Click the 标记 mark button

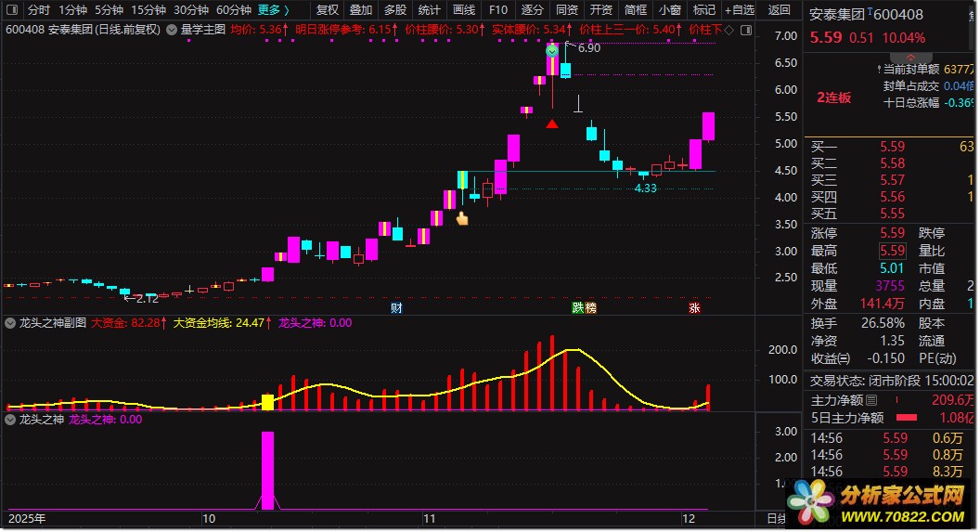704,10
